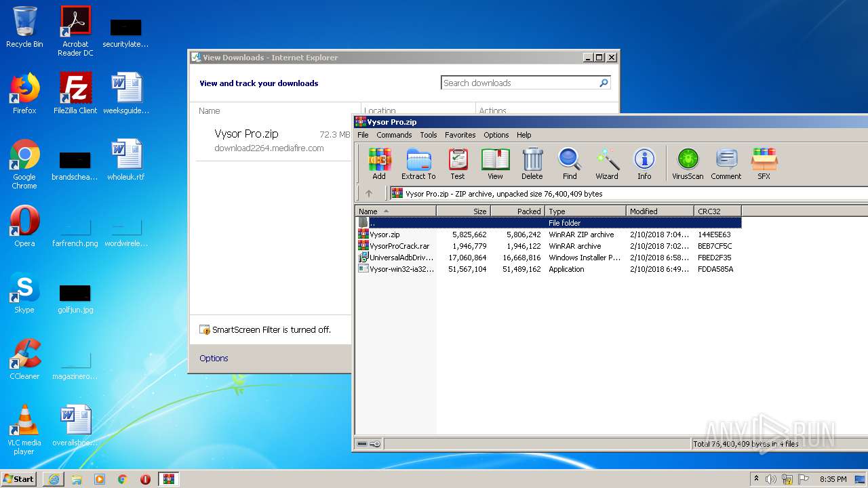Switch to WinRAR taskbar button
Image resolution: width=868 pixels, height=488 pixels.
(x=168, y=479)
